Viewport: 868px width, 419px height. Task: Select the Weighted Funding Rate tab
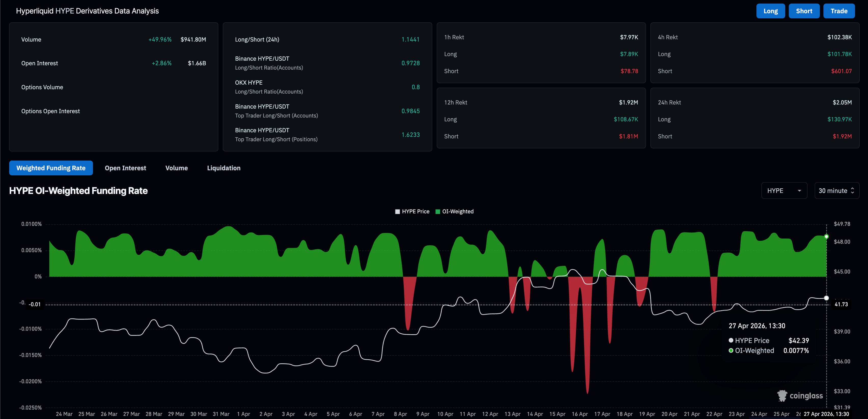(x=51, y=168)
